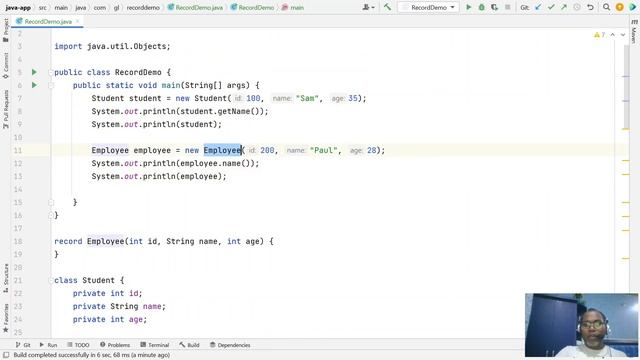Viewport: 640px width, 360px height.
Task: Go to previous highlighted problem arrow
Action: (613, 35)
